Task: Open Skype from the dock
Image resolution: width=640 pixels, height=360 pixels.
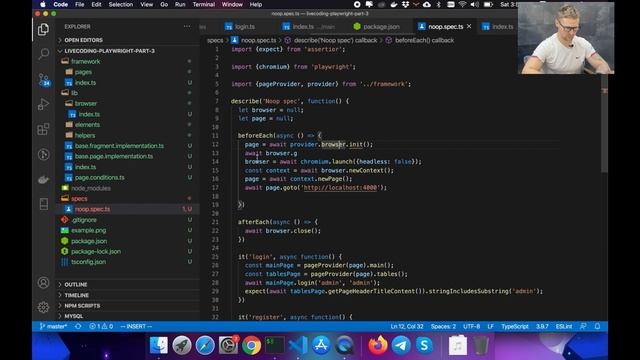Action: pyautogui.click(x=424, y=345)
